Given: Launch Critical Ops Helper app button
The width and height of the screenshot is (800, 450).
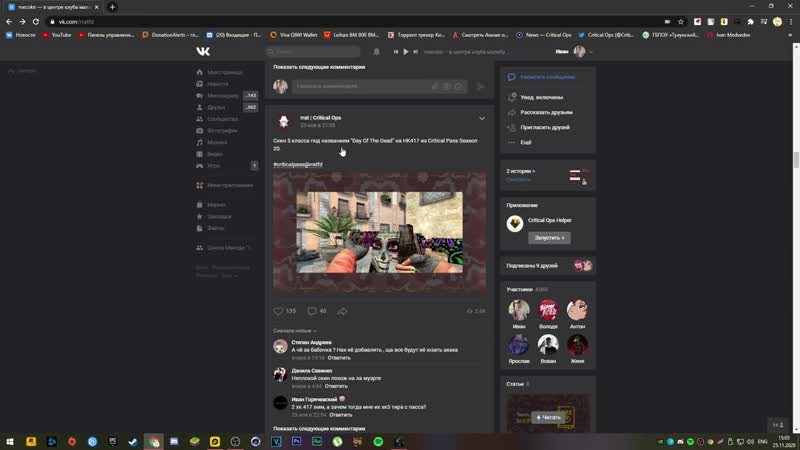Looking at the screenshot, I should 549,238.
